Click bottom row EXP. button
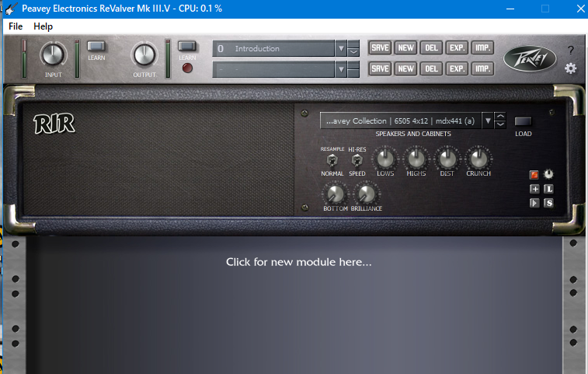 click(x=457, y=68)
